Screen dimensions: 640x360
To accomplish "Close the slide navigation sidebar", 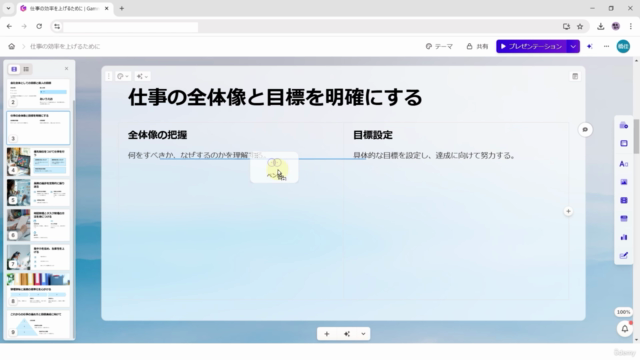I will pos(67,69).
